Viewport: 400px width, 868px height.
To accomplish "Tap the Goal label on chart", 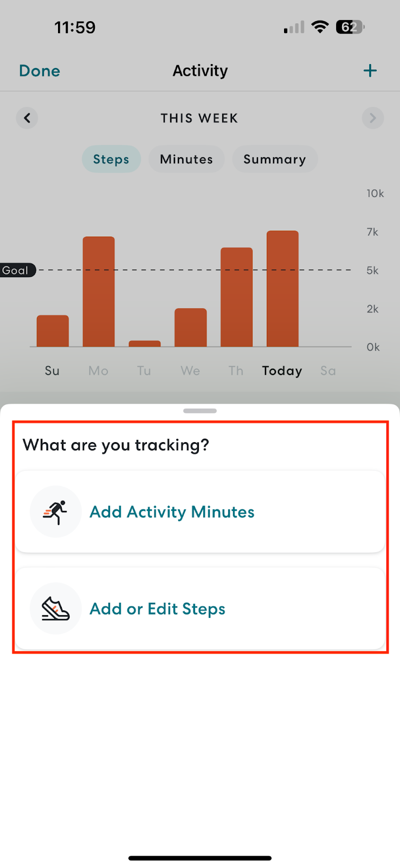I will [x=16, y=270].
